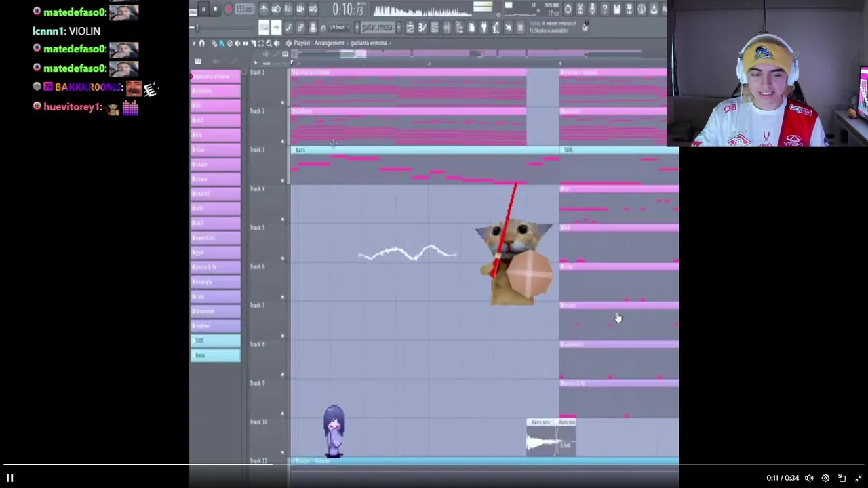Viewport: 868px width, 488px height.
Task: Open the channel rack icon
Action: (435, 27)
